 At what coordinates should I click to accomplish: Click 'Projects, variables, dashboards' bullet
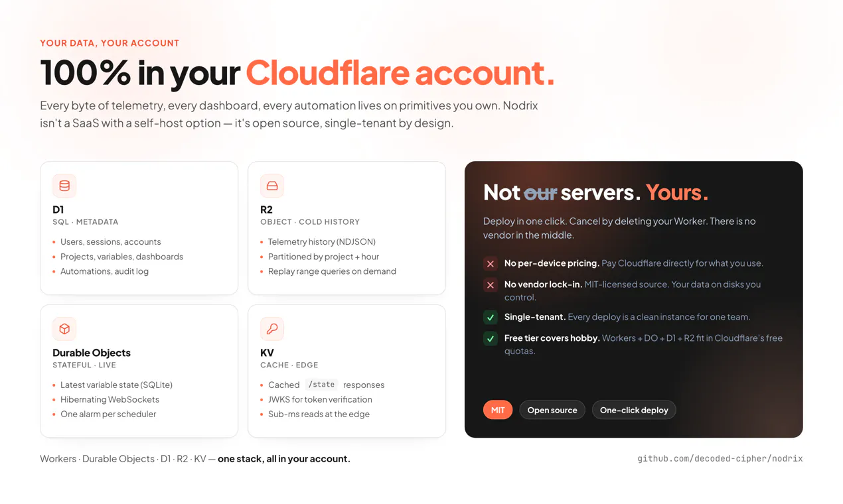tap(121, 257)
